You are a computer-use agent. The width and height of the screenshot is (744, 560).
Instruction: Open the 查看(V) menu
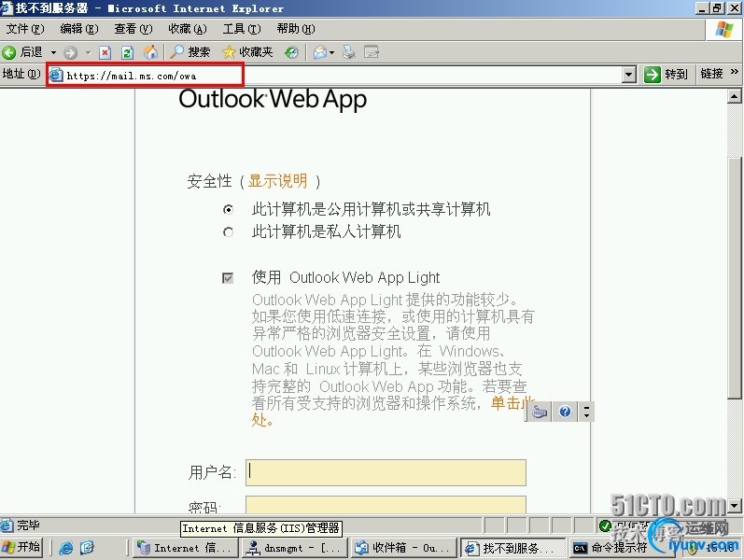[x=133, y=29]
